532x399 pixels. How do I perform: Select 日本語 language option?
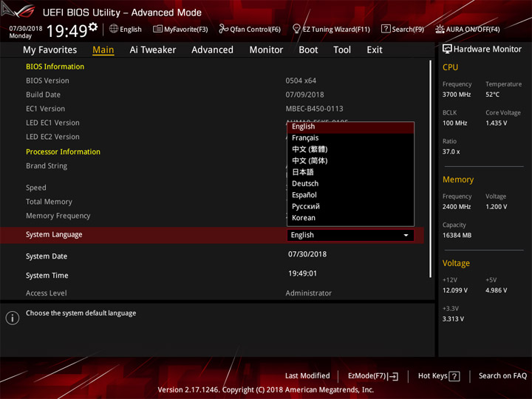coord(350,172)
